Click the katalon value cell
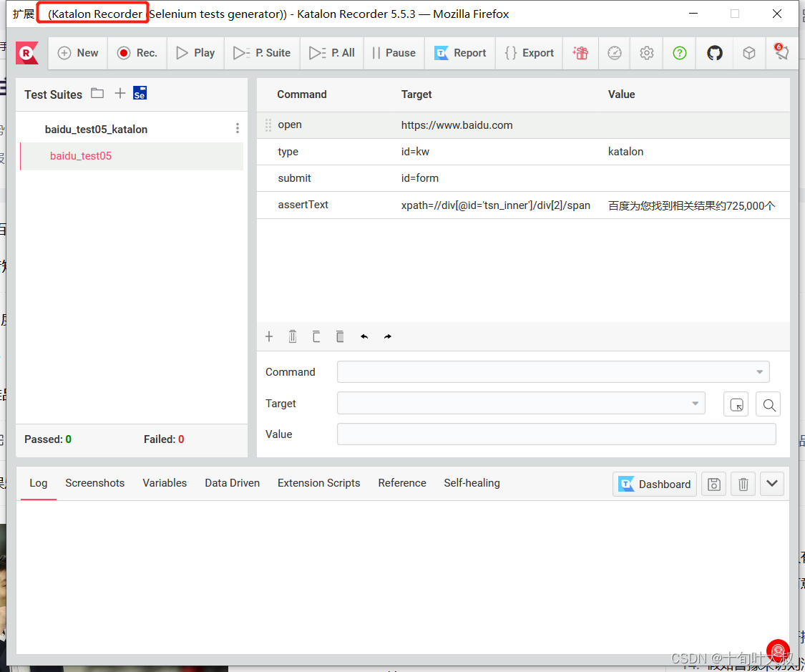The image size is (805, 672). pyautogui.click(x=625, y=152)
